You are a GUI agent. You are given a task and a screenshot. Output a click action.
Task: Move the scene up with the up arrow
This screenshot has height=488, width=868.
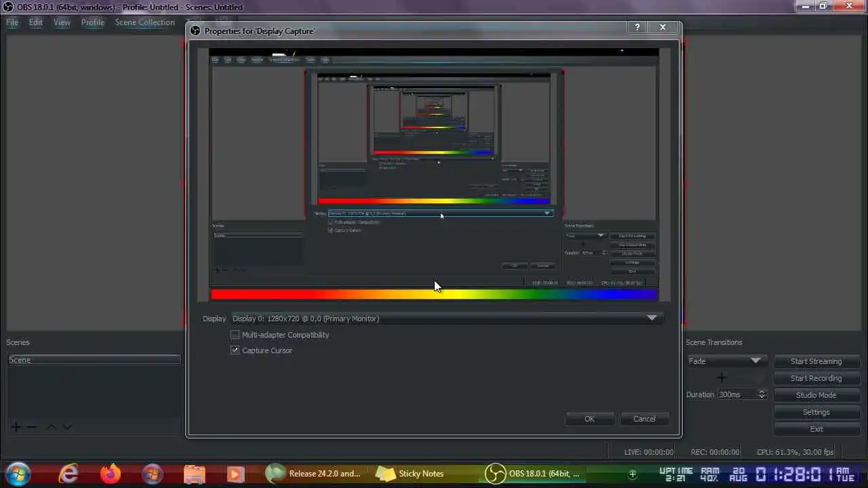tap(51, 427)
